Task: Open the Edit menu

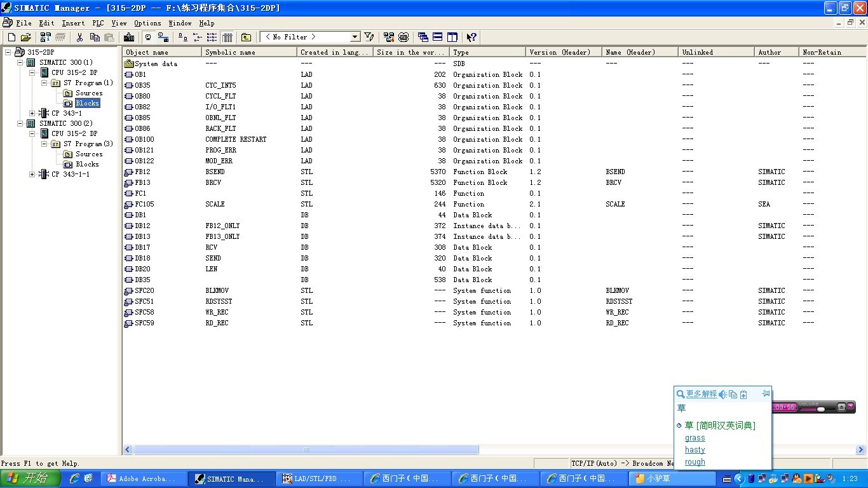Action: 46,23
